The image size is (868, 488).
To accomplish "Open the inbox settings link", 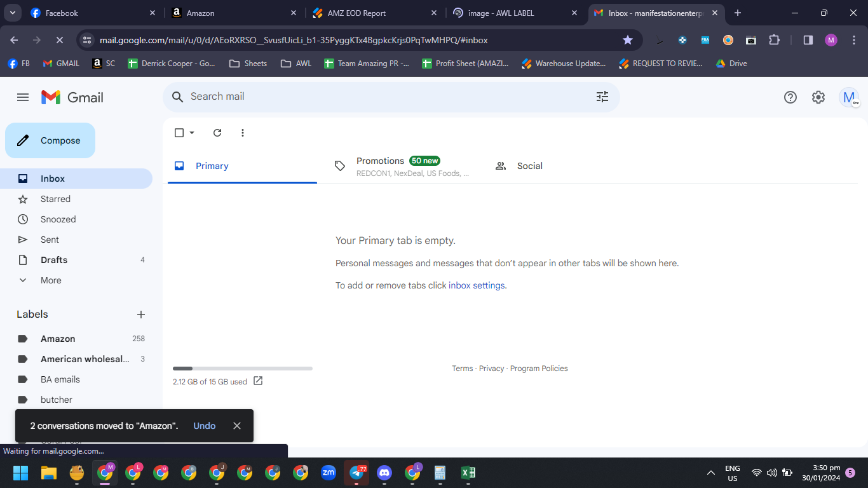I will click(x=477, y=285).
